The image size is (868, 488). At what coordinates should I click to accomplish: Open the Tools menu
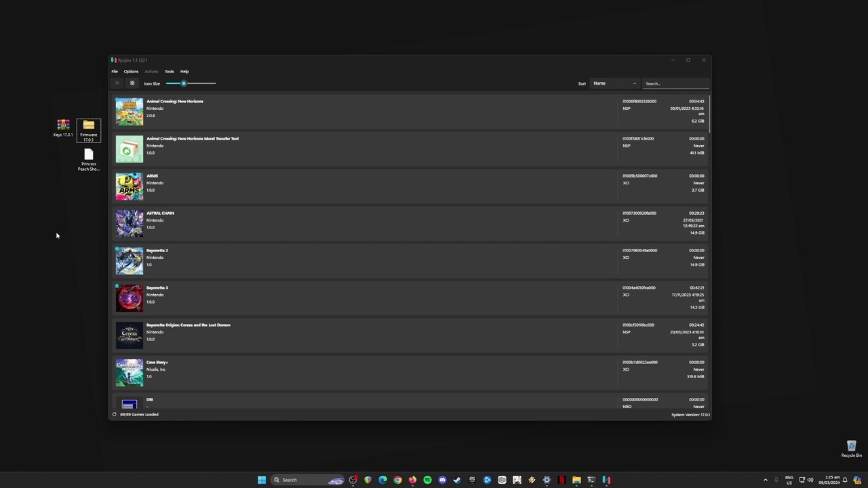pos(169,71)
